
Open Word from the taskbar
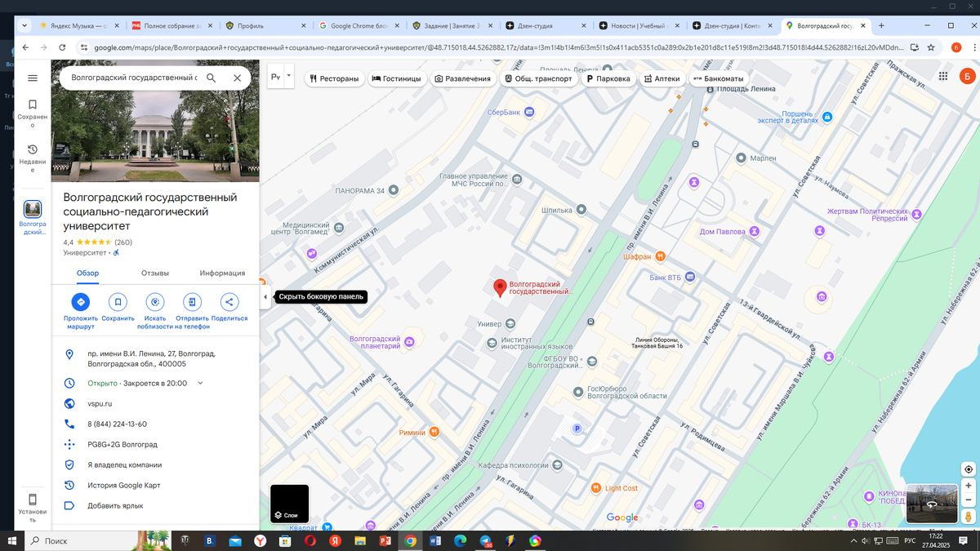(434, 540)
